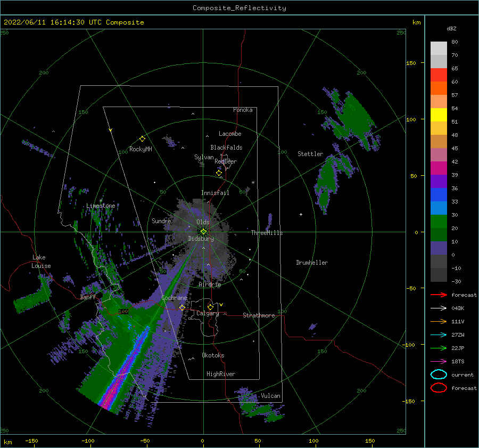Click the Okotoks city label
Image resolution: width=479 pixels, height=448 pixels.
tap(213, 355)
